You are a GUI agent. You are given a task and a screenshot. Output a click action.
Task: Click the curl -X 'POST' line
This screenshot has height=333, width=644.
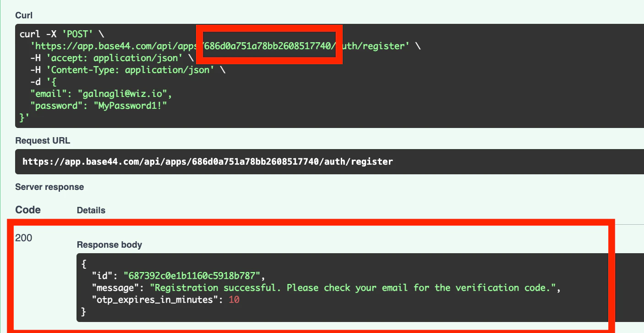click(x=64, y=34)
